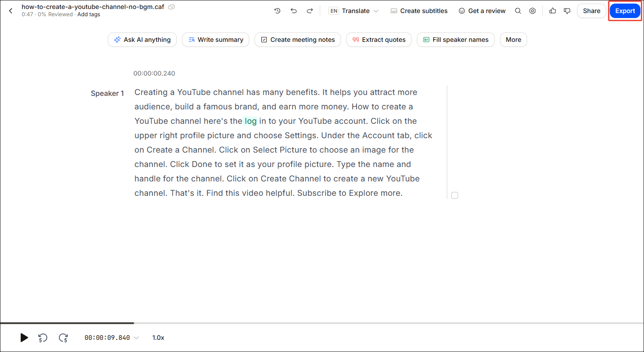
Task: Play the audio with the play button
Action: point(24,338)
